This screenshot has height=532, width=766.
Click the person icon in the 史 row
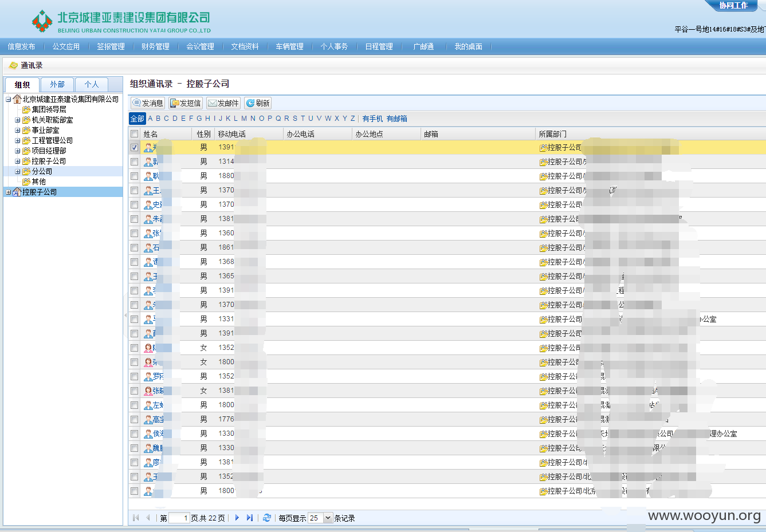coord(148,204)
